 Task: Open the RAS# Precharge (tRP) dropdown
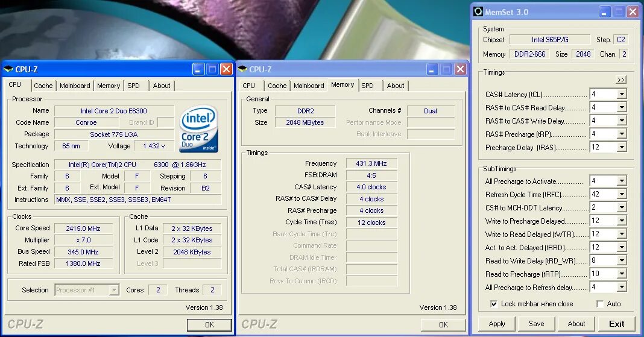(x=622, y=134)
